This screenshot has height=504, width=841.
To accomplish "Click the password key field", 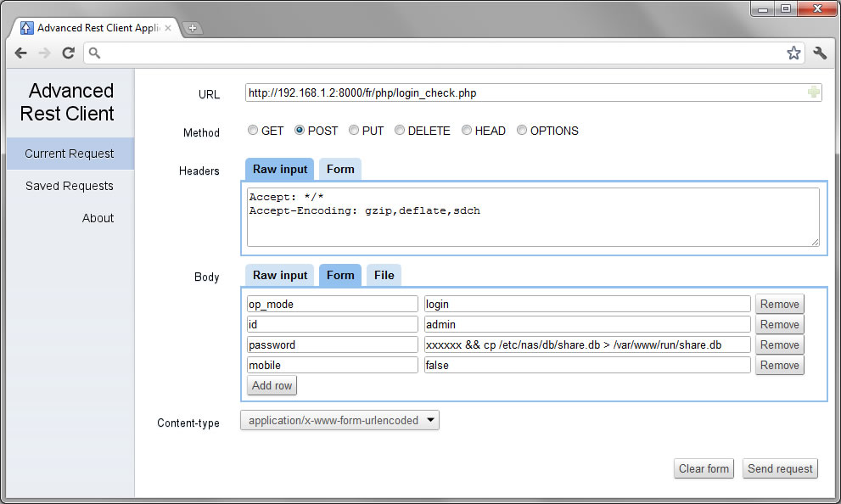I will pos(333,344).
